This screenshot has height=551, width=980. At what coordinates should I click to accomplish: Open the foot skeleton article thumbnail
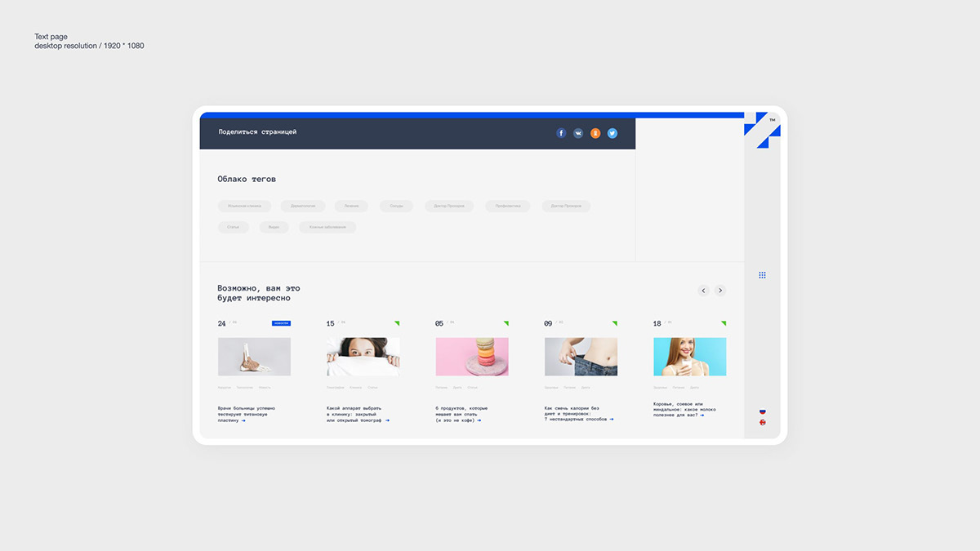[x=254, y=357]
